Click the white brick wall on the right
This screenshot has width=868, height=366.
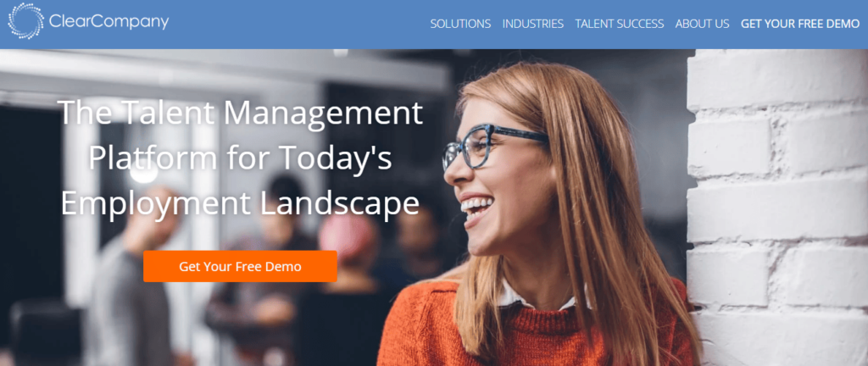point(777,208)
